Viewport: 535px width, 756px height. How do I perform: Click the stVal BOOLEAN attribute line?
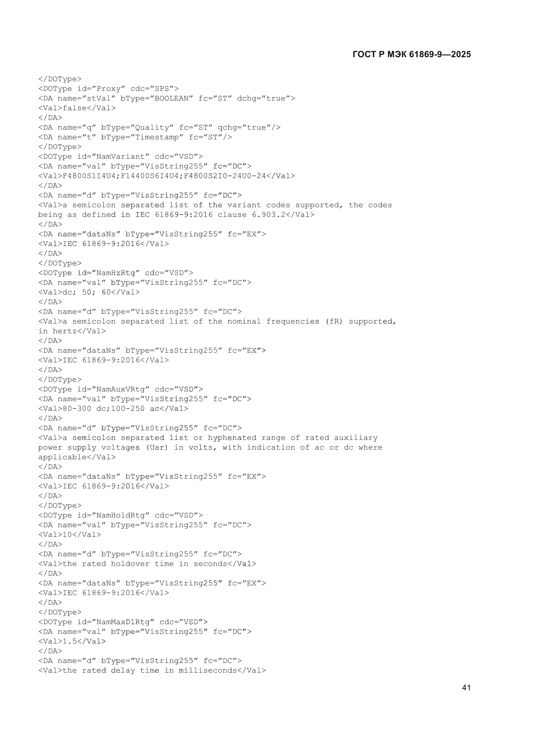[x=167, y=99]
